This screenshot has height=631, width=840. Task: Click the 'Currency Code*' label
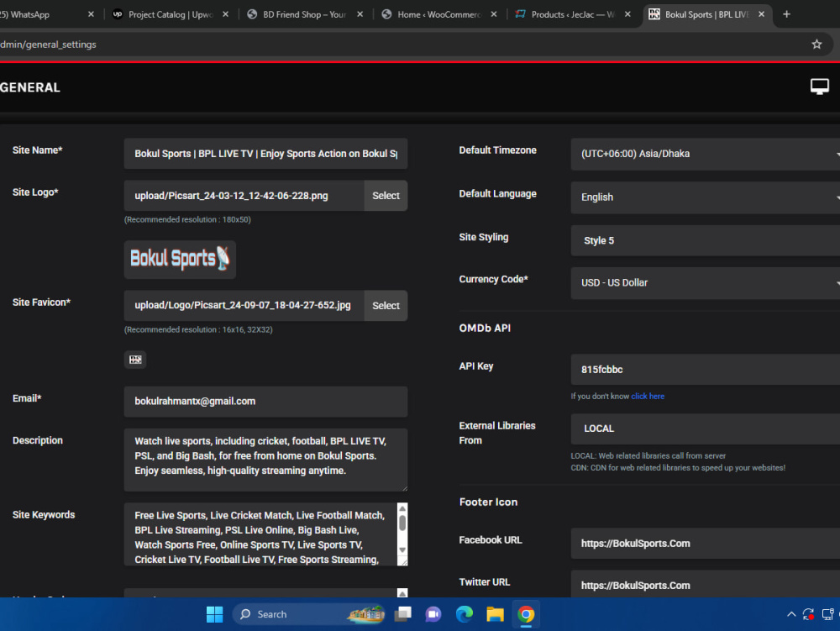click(493, 279)
